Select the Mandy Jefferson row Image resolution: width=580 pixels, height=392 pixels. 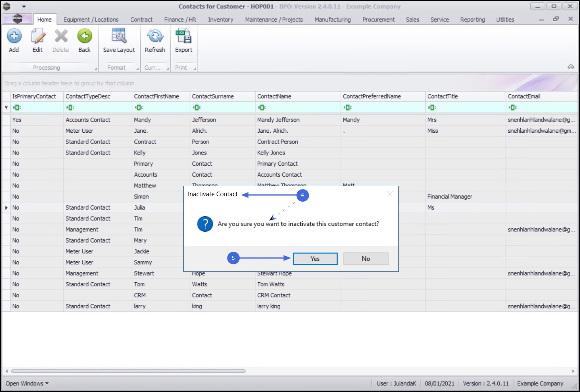pos(290,120)
